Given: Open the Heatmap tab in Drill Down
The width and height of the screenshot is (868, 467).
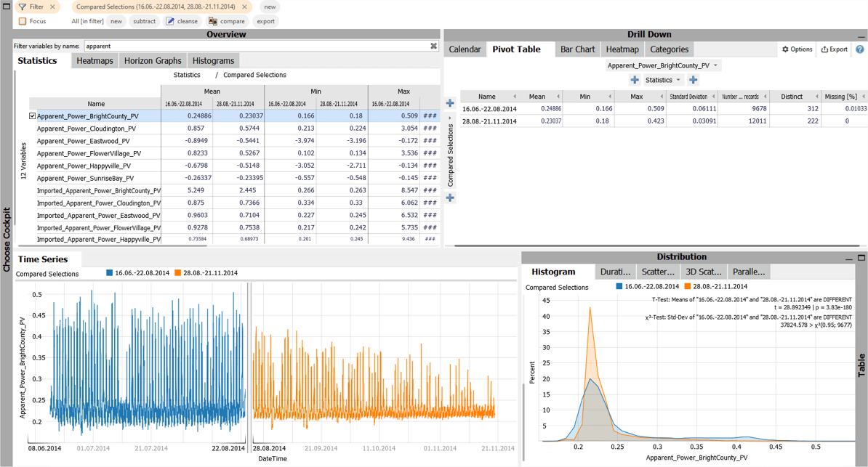Looking at the screenshot, I should [x=622, y=49].
